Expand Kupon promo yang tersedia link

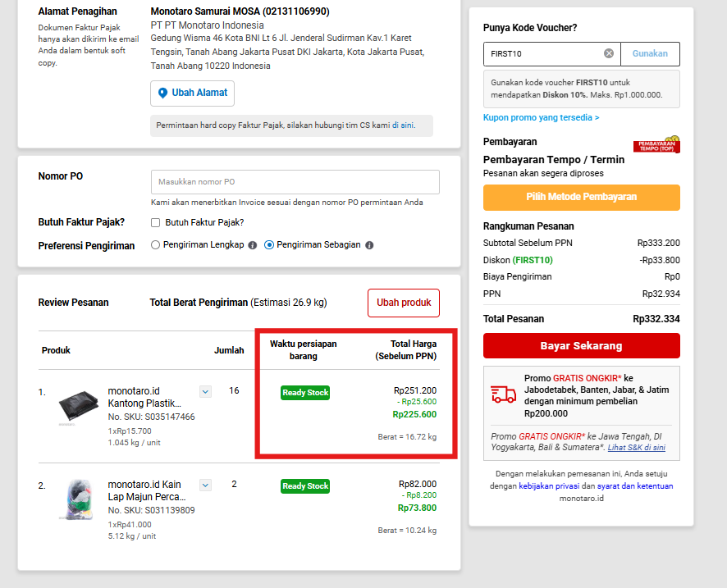(x=541, y=118)
